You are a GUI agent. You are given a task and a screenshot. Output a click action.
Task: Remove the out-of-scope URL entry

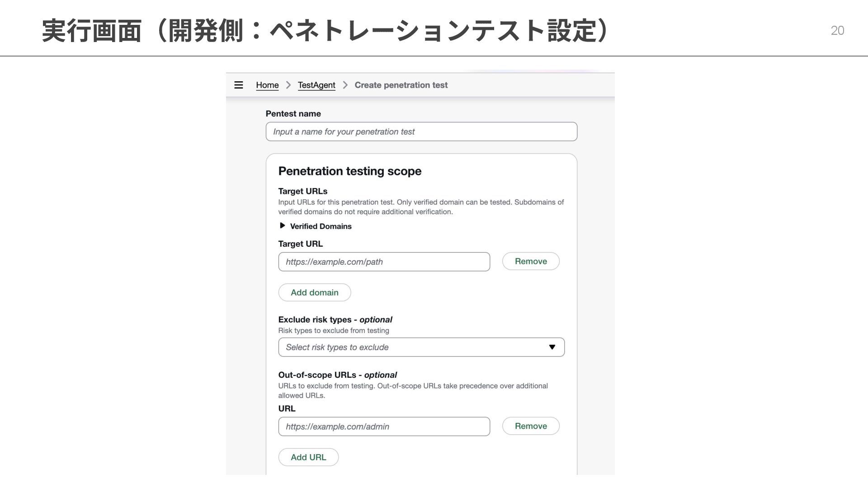tap(531, 426)
